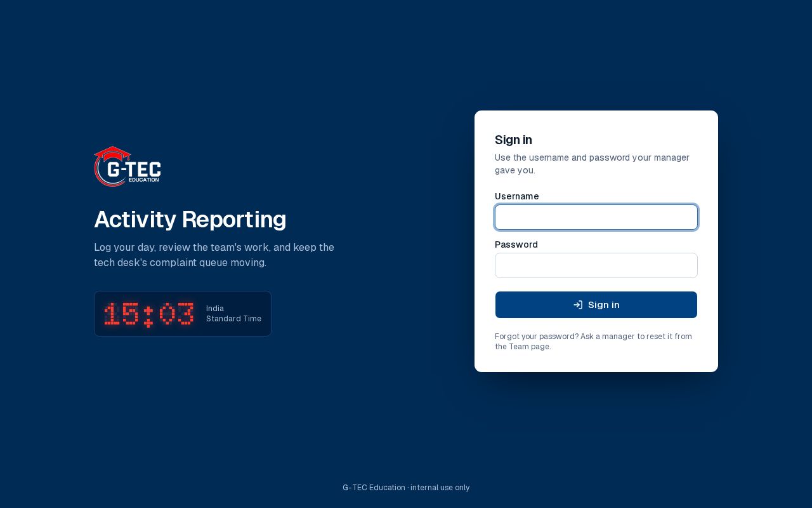Viewport: 812px width, 508px height.
Task: Click the arrow icon inside Sign in button
Action: [578, 305]
